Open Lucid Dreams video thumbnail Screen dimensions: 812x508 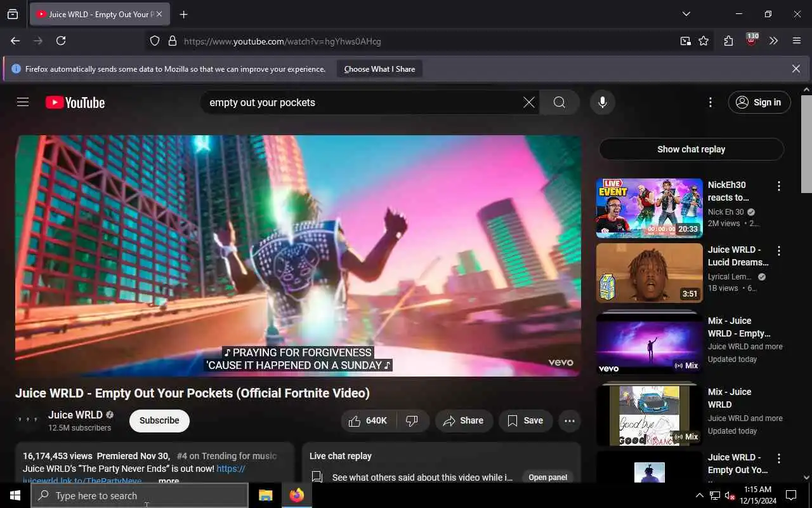(649, 273)
